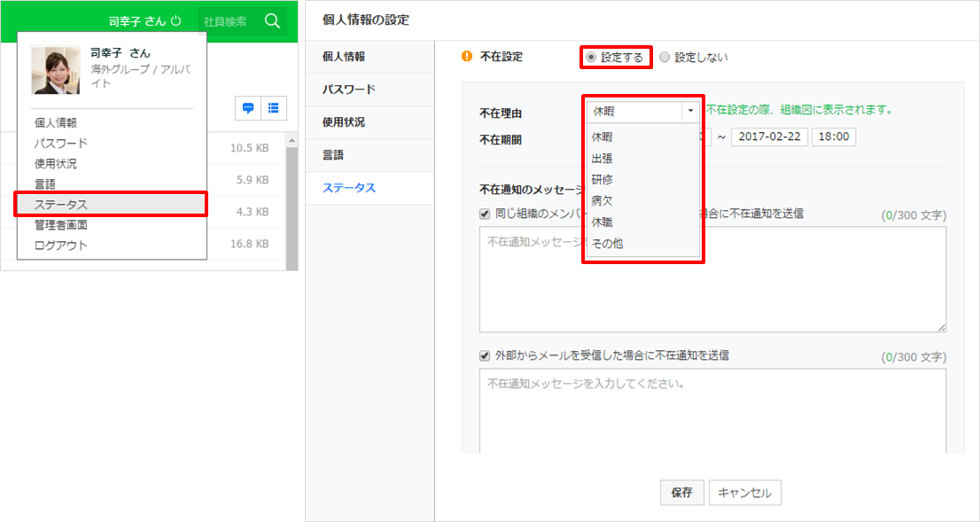The width and height of the screenshot is (980, 522).
Task: Click the vertical scrollbar in the file list
Action: [292, 202]
